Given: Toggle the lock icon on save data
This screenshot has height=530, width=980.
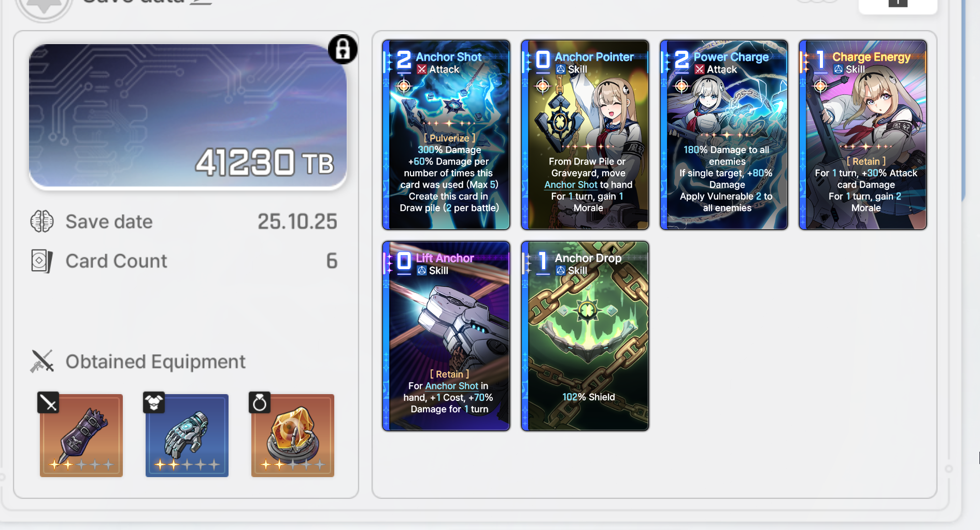Looking at the screenshot, I should [x=343, y=50].
